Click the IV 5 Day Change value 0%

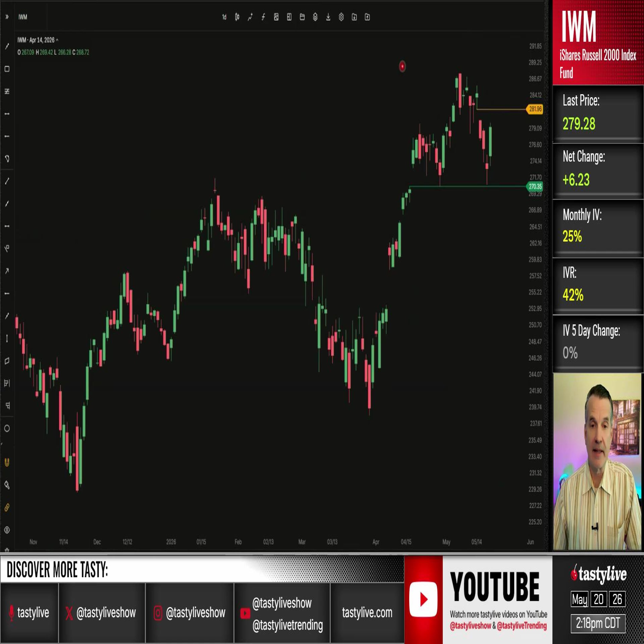[570, 353]
